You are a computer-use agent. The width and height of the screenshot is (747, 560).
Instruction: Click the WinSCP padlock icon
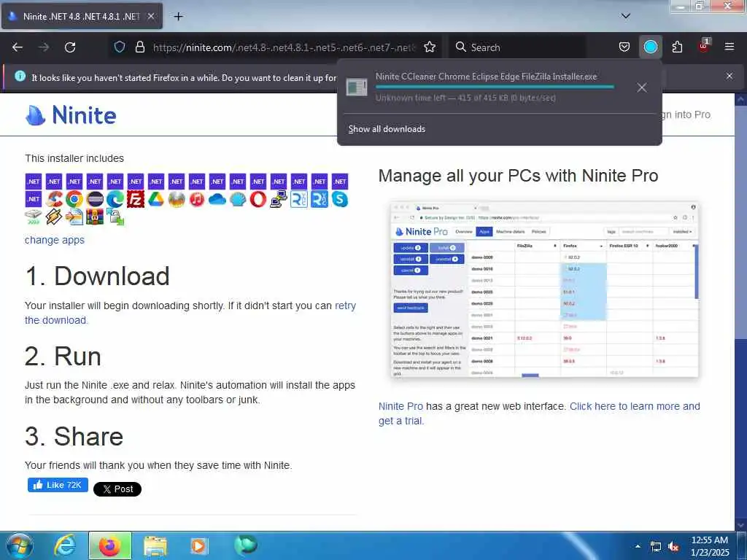[x=115, y=217]
